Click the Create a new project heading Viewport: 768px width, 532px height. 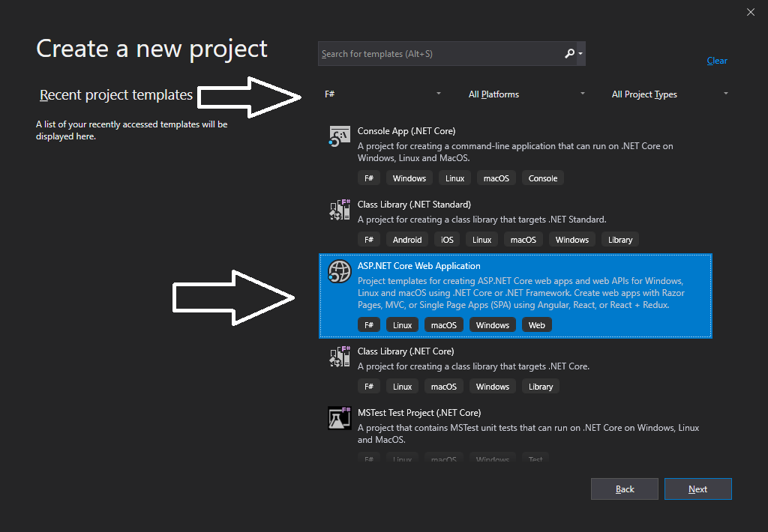pyautogui.click(x=151, y=49)
